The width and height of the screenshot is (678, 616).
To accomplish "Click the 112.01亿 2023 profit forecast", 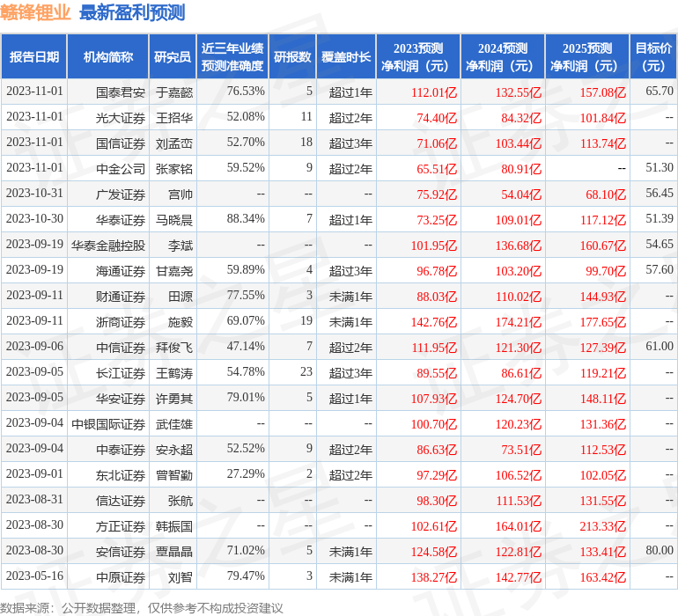I will pos(434,92).
